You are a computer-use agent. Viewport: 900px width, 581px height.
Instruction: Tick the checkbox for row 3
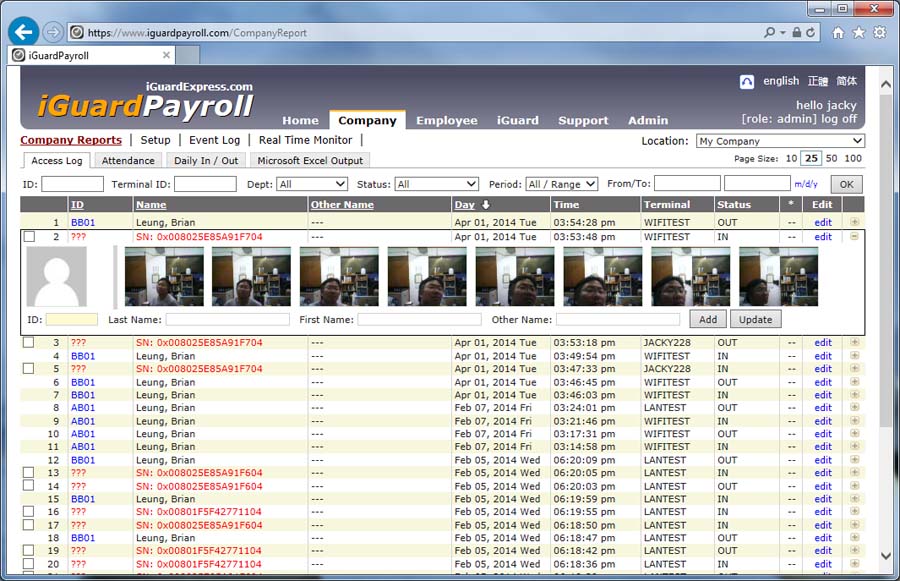tap(28, 342)
